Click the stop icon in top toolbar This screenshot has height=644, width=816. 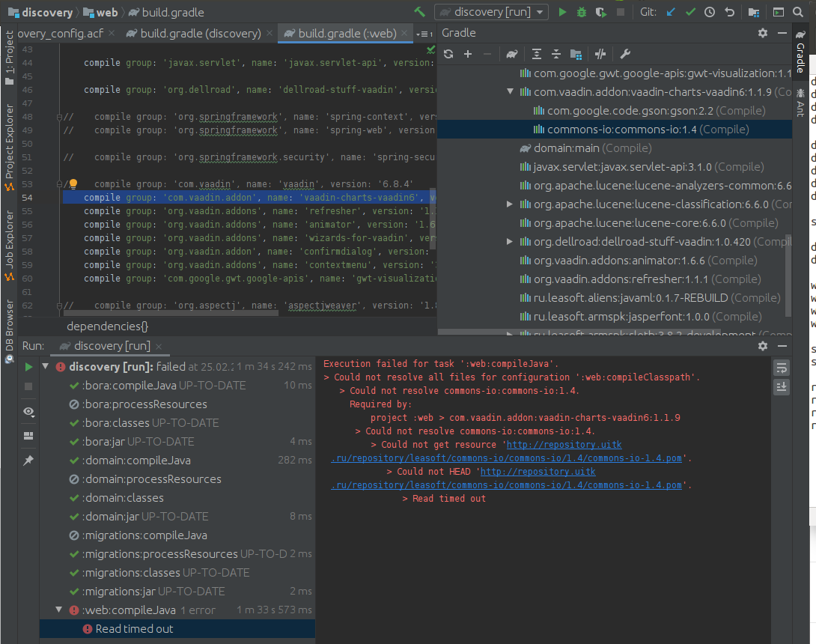[621, 12]
